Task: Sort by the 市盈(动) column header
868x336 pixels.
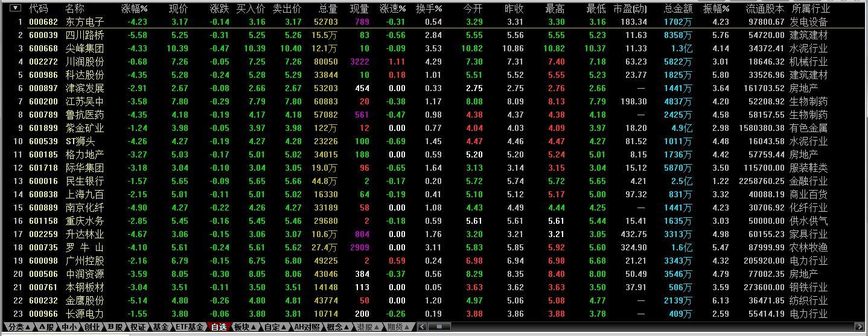Action: pos(630,8)
